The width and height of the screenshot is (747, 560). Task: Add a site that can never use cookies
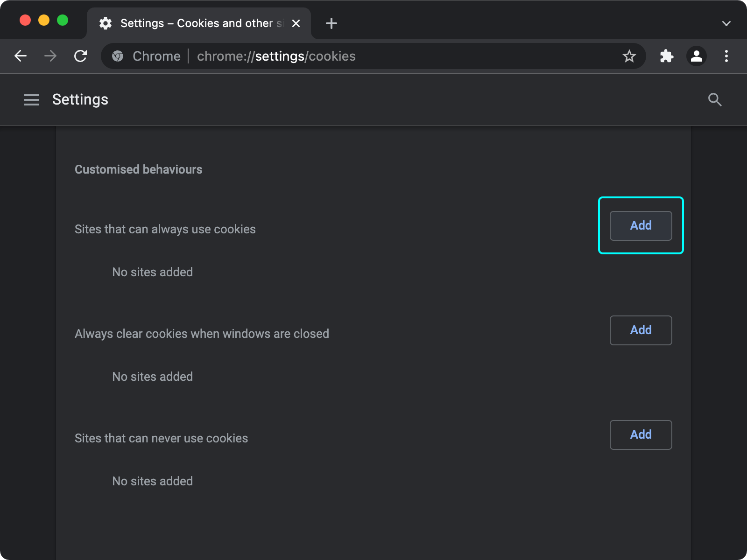pyautogui.click(x=640, y=434)
